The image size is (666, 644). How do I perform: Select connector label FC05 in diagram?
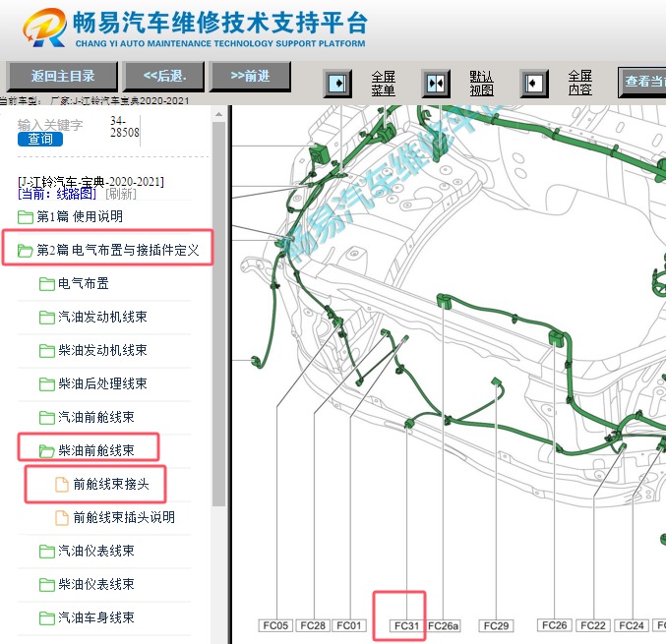click(x=275, y=625)
